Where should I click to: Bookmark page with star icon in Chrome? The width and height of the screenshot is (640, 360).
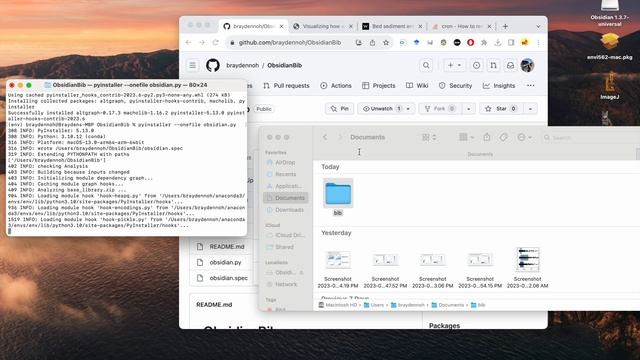point(386,42)
